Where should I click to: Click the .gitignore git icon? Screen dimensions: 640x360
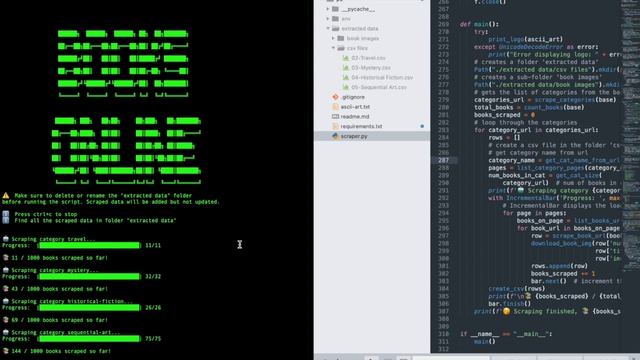click(336, 97)
